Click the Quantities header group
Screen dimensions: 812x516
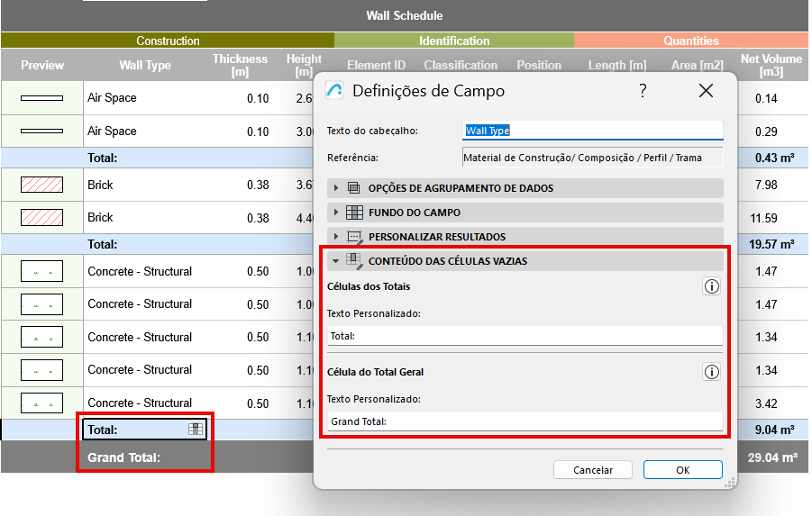point(691,41)
